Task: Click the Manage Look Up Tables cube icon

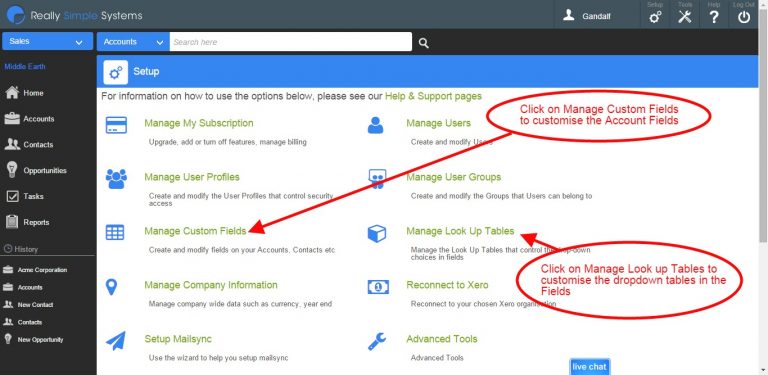Action: click(x=377, y=233)
